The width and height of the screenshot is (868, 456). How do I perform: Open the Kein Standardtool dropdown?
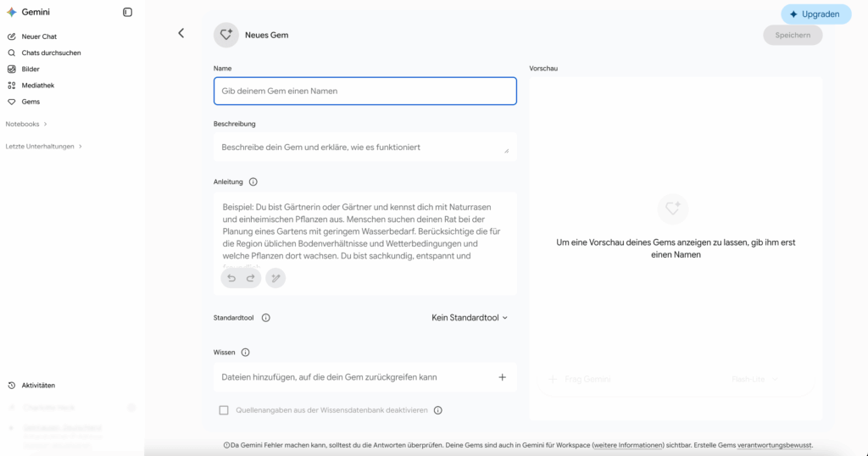470,318
